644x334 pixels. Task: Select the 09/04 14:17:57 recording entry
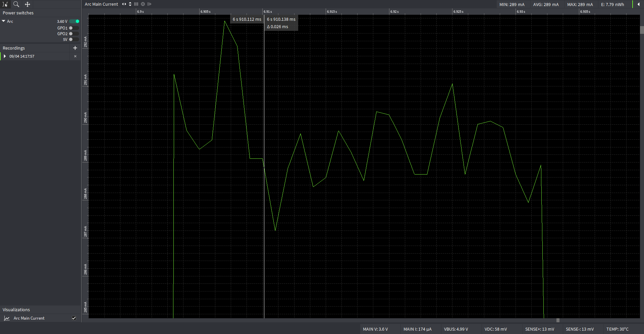tap(22, 56)
